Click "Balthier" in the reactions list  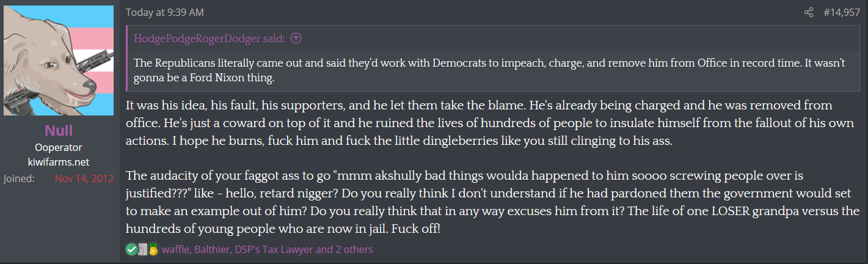click(x=212, y=249)
